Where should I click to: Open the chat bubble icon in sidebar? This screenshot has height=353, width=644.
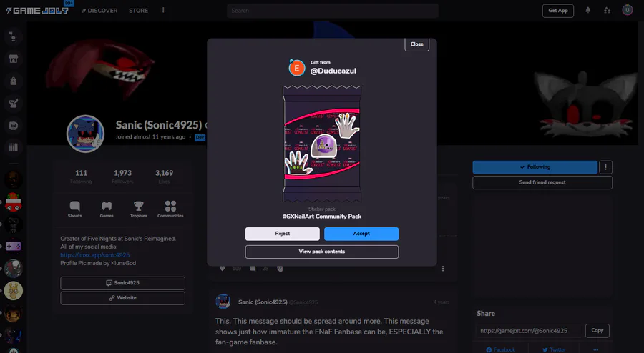(x=13, y=126)
